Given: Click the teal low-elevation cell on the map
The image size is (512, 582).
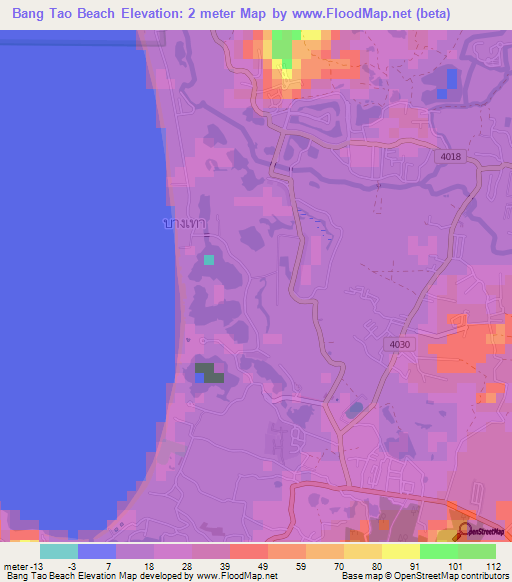Looking at the screenshot, I should [x=209, y=260].
